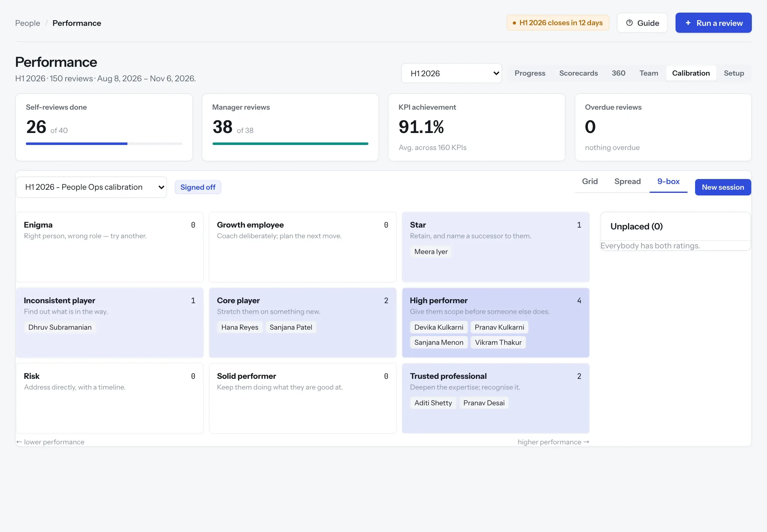
Task: Switch to the Grid view
Action: click(589, 181)
